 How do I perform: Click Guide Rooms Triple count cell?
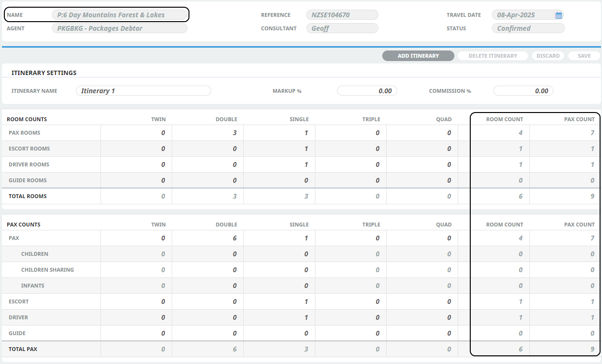pyautogui.click(x=351, y=180)
